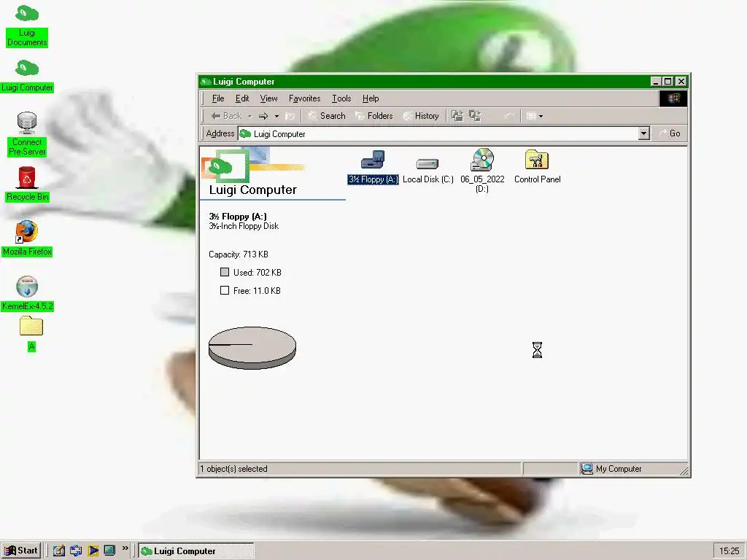Launch Outlook Express quick launch icon
The height and width of the screenshot is (560, 747).
(58, 551)
